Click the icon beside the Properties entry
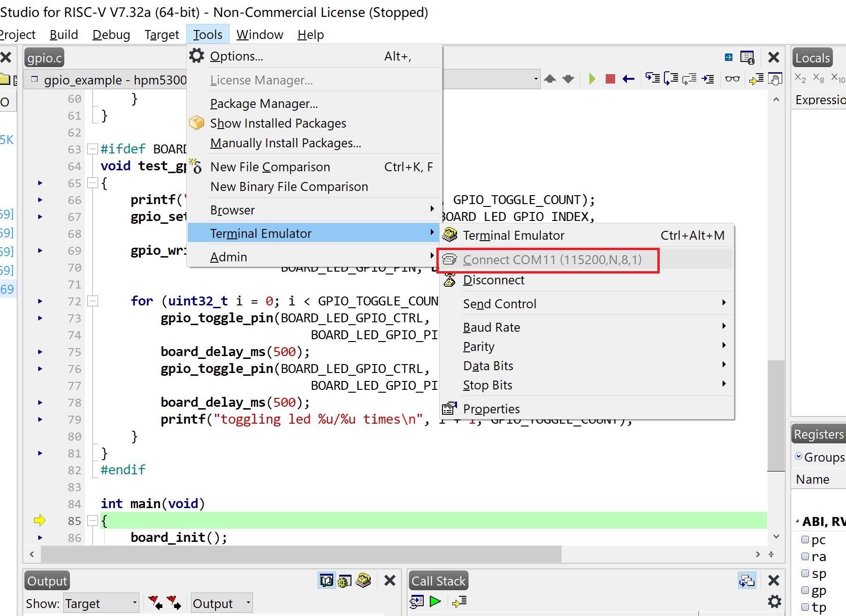 pyautogui.click(x=450, y=409)
